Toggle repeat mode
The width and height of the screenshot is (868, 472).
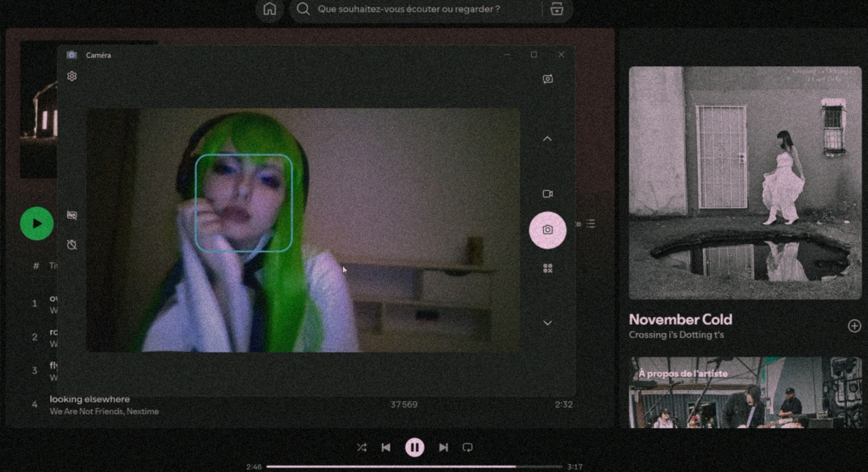point(467,447)
